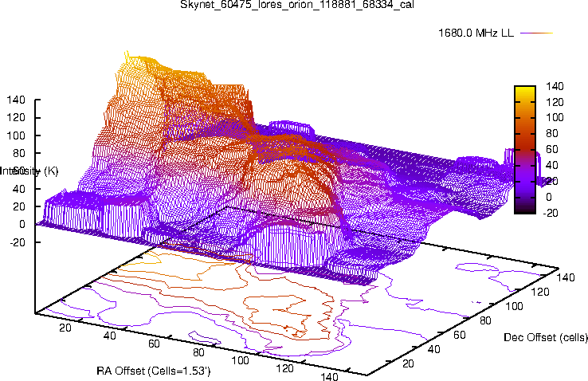Image resolution: width=588 pixels, height=381 pixels.
Task: Click tick 120 on the RA Offset axis
Action: (284, 368)
